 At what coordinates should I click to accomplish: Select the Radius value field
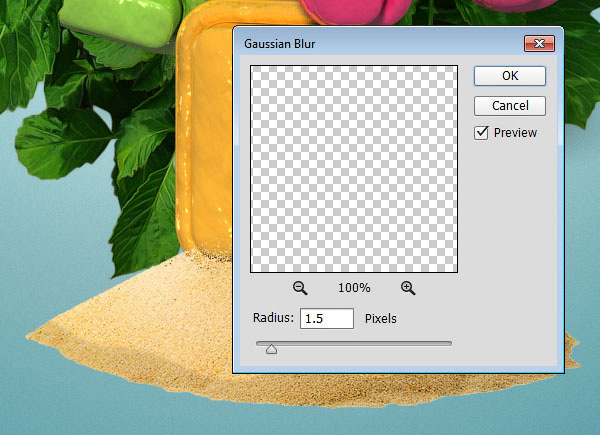point(327,318)
